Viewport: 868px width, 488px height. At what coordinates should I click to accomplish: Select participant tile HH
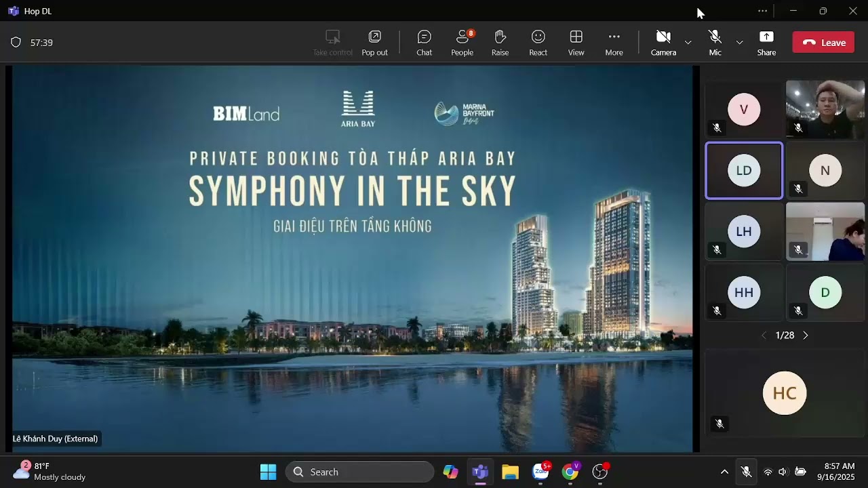click(744, 293)
